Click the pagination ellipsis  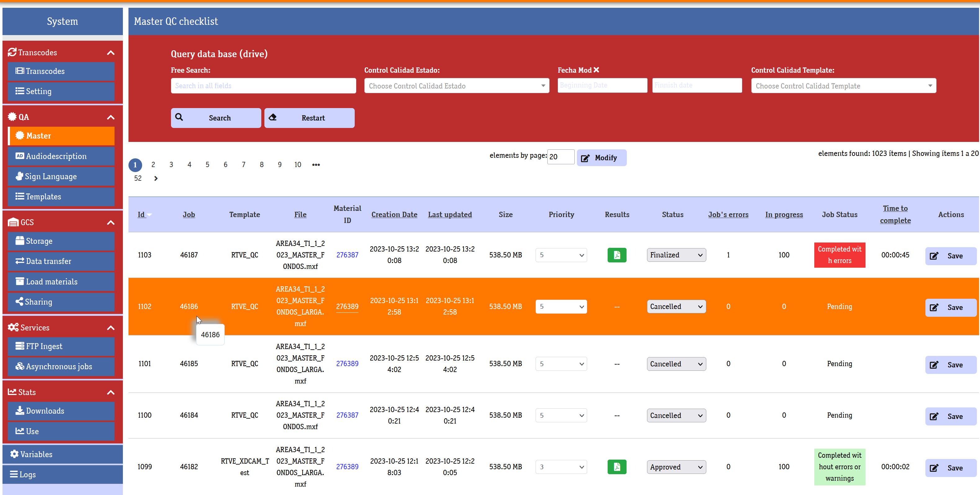(316, 165)
